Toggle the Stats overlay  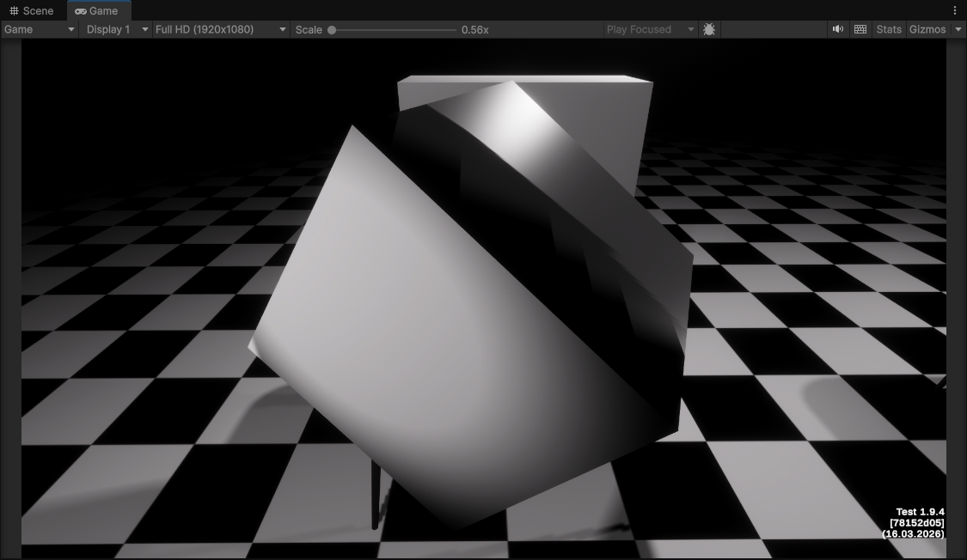click(888, 28)
